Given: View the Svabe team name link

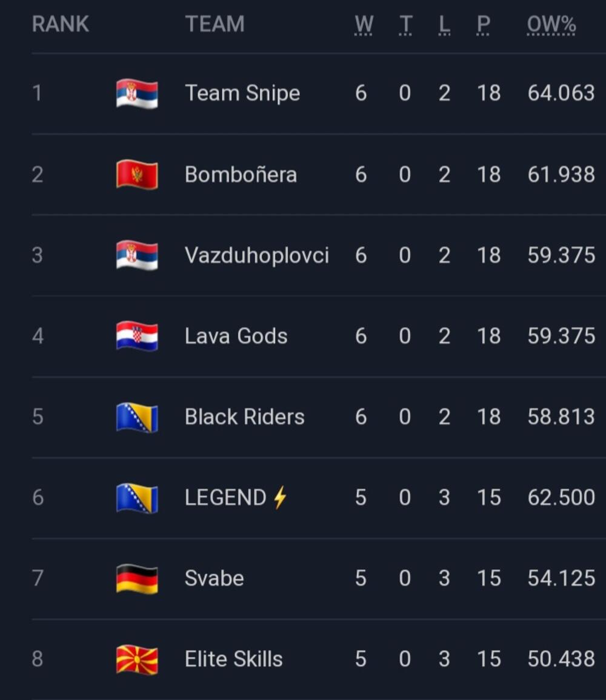Looking at the screenshot, I should 214,578.
